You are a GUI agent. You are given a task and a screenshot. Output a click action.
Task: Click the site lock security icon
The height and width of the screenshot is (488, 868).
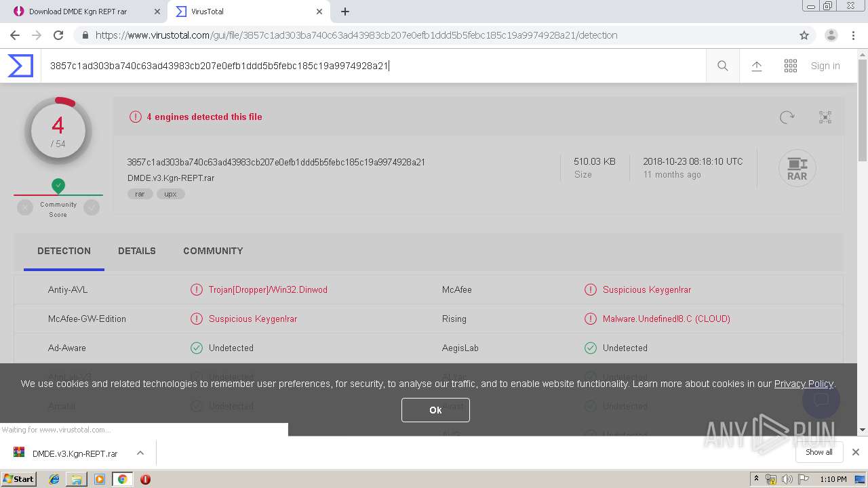[x=85, y=35]
